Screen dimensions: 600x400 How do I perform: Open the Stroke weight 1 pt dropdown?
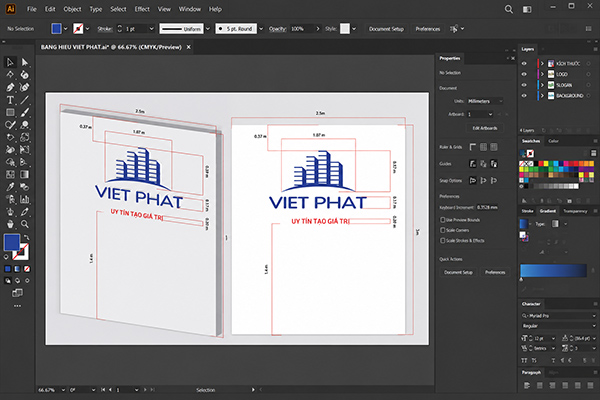[152, 29]
